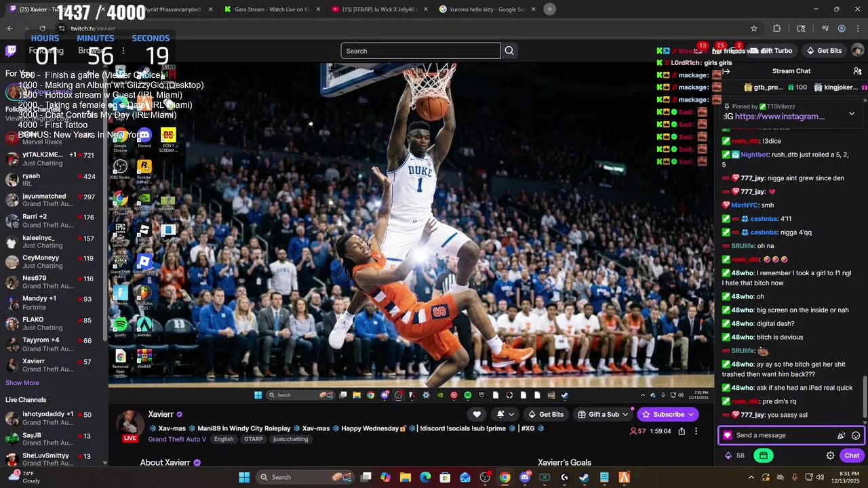
Task: Click Xavierr's live avatar thumbnail
Action: click(x=130, y=426)
